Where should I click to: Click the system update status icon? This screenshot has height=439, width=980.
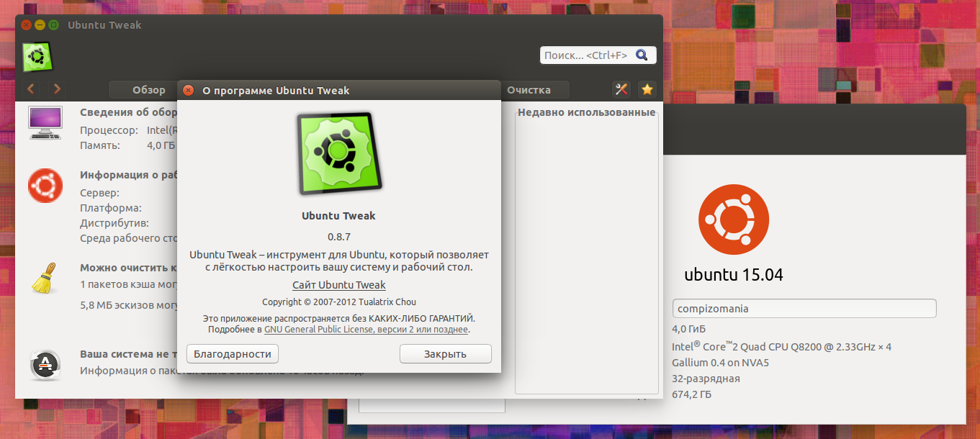point(45,364)
